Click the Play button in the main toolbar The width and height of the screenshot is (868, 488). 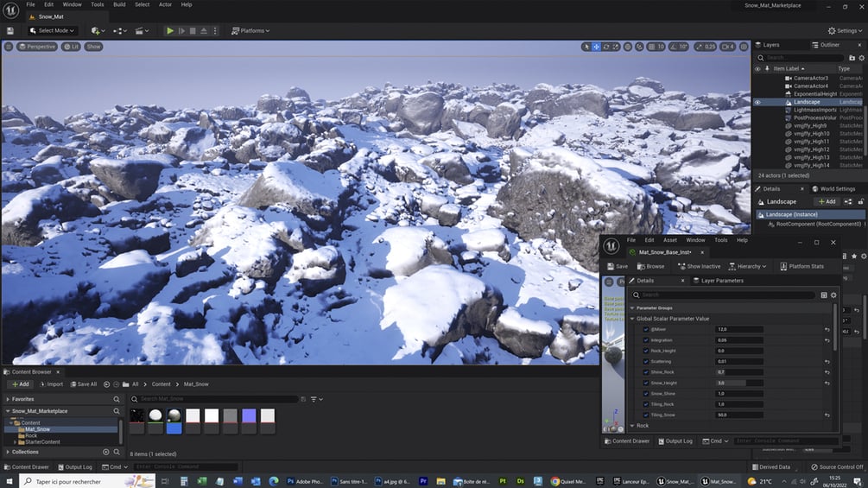pyautogui.click(x=170, y=31)
